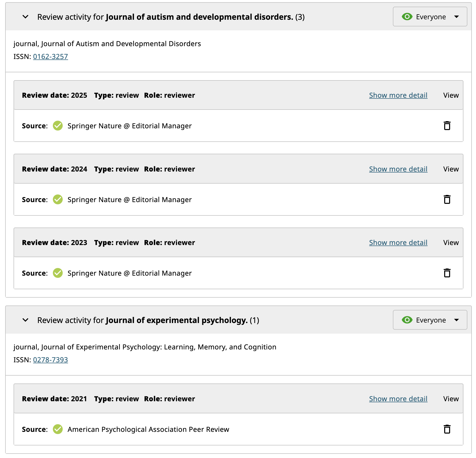Delete the 2023 review entry

(x=447, y=273)
